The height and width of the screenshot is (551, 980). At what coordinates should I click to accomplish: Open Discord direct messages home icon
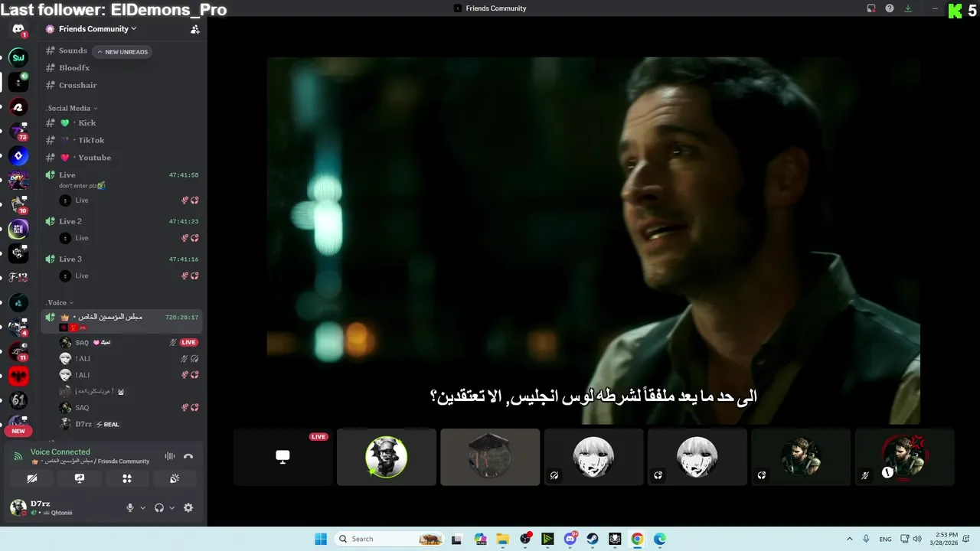(x=18, y=30)
